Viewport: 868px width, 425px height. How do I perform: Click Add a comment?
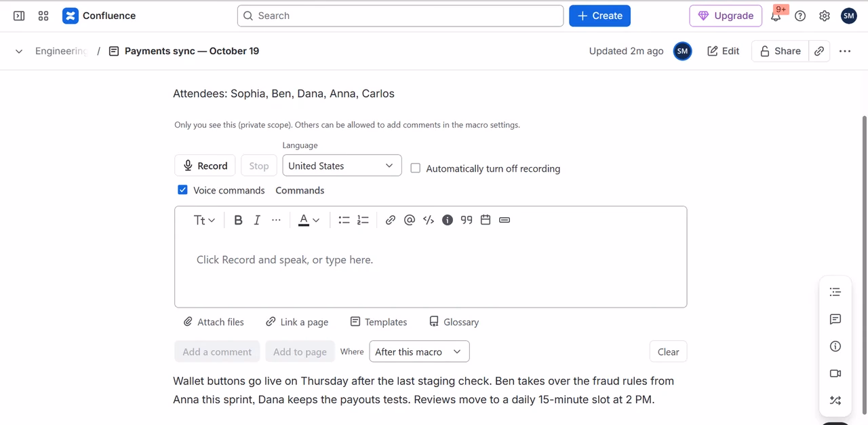217,352
